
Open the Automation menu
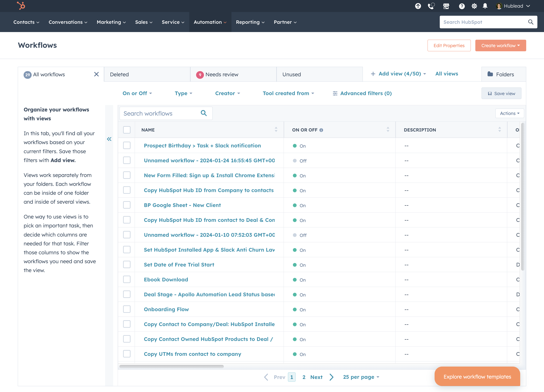pyautogui.click(x=210, y=22)
